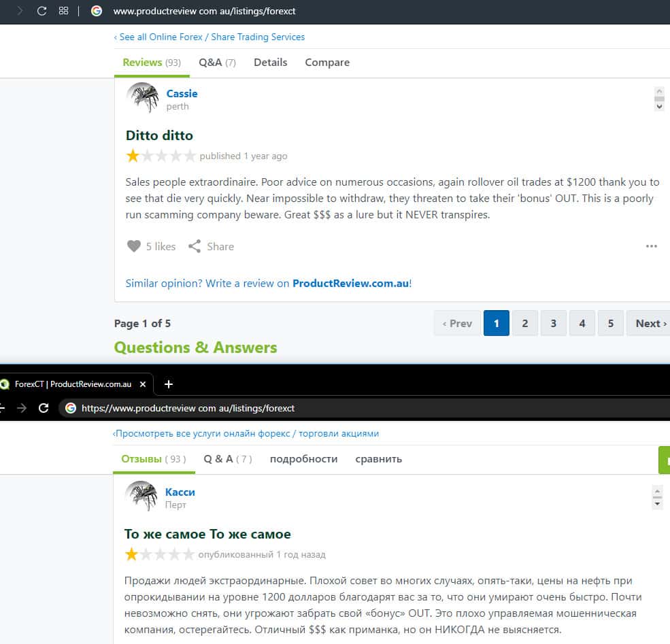Reload page in the top browser window
The height and width of the screenshot is (644, 670).
click(42, 11)
